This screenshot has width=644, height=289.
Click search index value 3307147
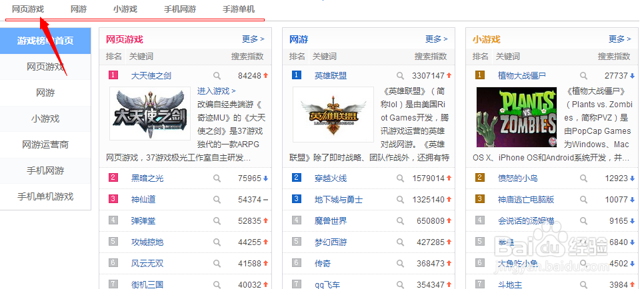429,76
